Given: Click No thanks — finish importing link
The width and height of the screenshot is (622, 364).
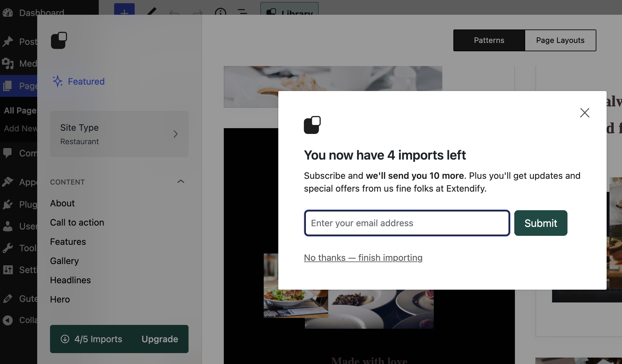Looking at the screenshot, I should [363, 258].
